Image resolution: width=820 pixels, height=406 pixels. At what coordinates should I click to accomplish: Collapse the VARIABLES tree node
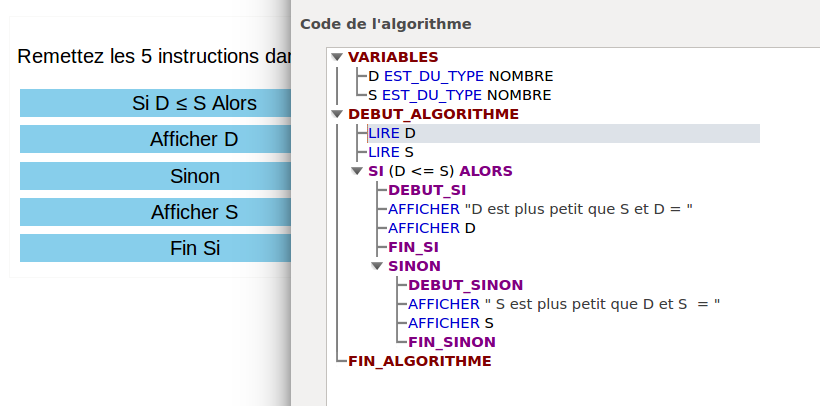[x=337, y=57]
